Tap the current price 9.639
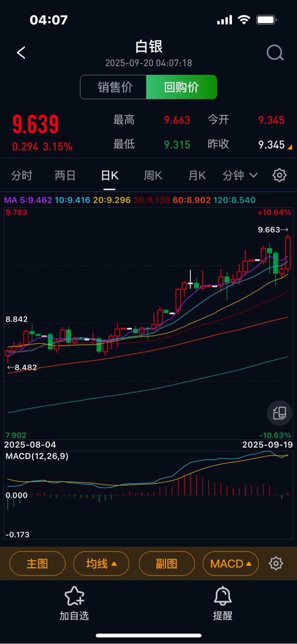297x644 pixels. click(36, 124)
